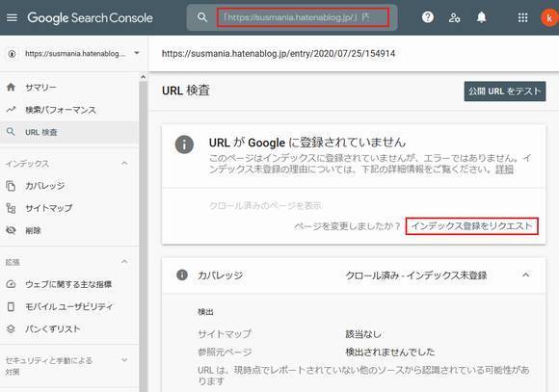Viewport: 559px width, 392px height.
Task: Click the magnifier icon beside URL 検査
Action: (11, 132)
